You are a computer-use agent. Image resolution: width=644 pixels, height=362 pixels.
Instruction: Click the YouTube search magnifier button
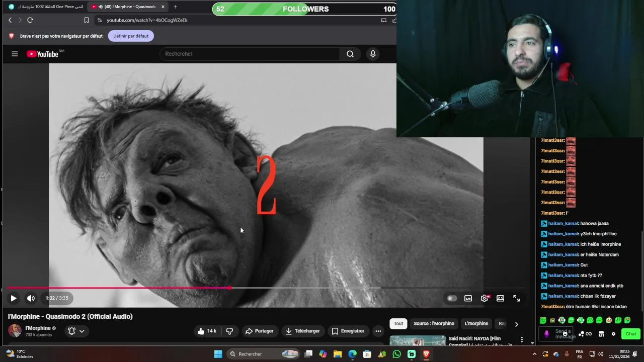[x=350, y=54]
